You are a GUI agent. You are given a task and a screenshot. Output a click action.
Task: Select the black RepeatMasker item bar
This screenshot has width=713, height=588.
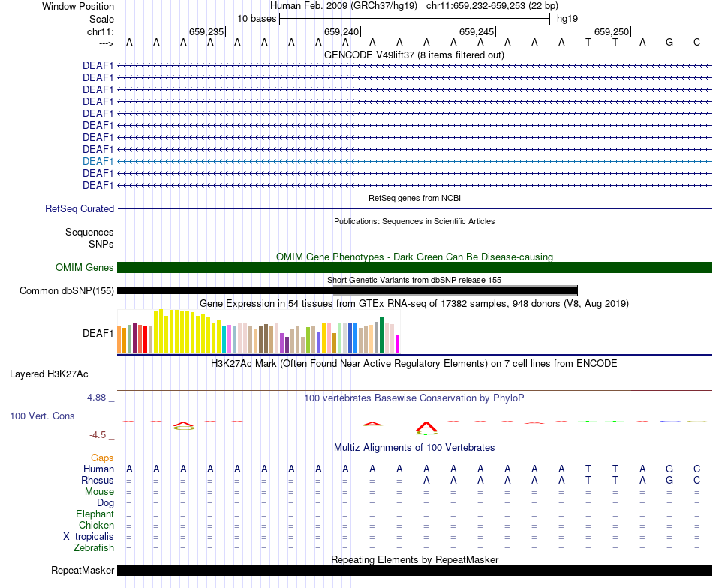tap(414, 570)
